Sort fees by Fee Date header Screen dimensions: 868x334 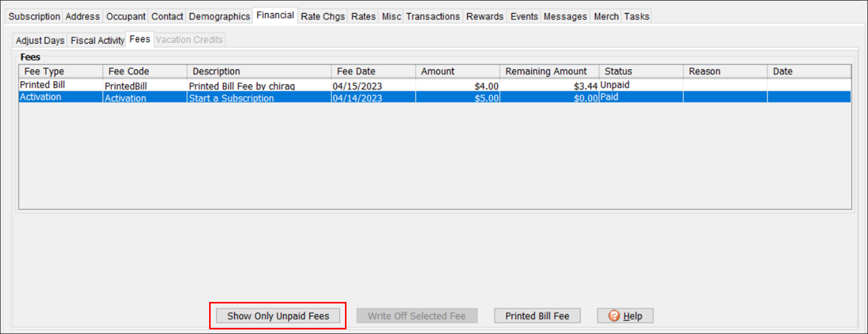coord(373,71)
